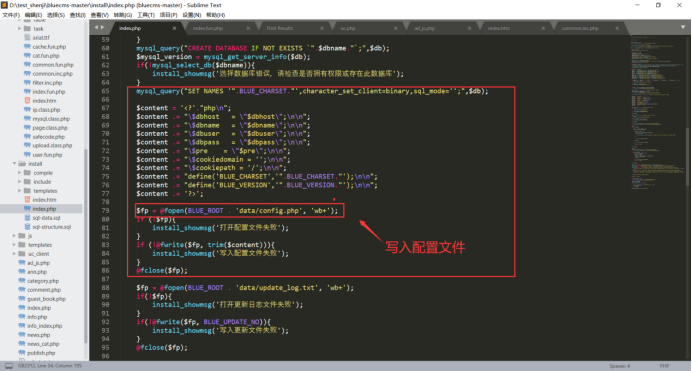The height and width of the screenshot is (371, 692).
Task: Click the cat.fun.php PHP file icon
Action: [27, 56]
